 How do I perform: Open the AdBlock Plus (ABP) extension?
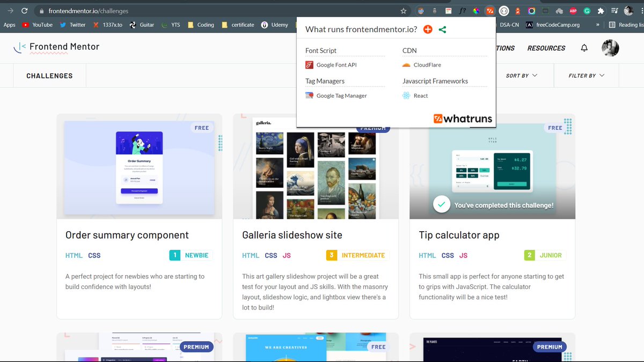coord(573,11)
